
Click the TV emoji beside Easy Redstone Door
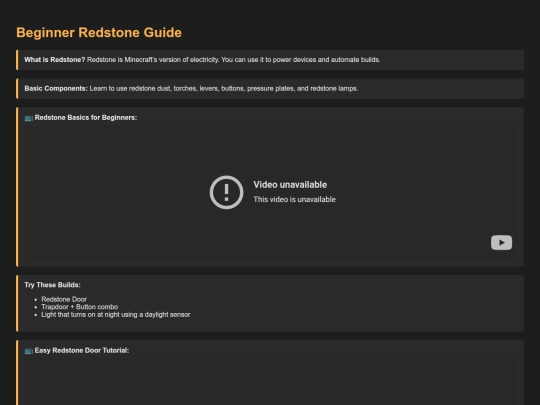tap(29, 351)
